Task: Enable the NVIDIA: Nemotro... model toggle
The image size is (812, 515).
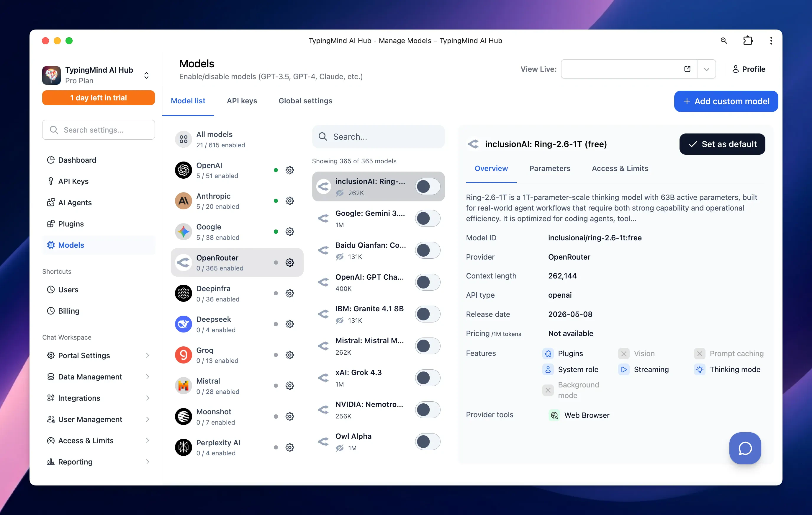Action: pos(428,410)
